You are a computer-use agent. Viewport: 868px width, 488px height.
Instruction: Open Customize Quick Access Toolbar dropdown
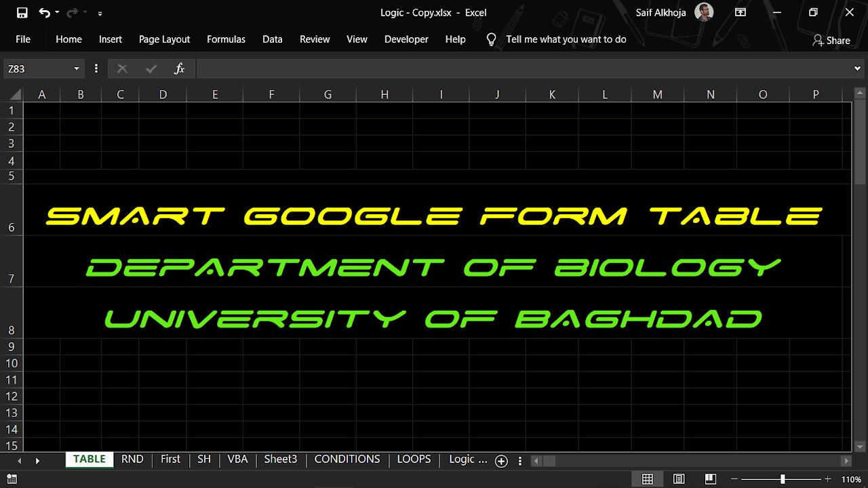point(100,13)
